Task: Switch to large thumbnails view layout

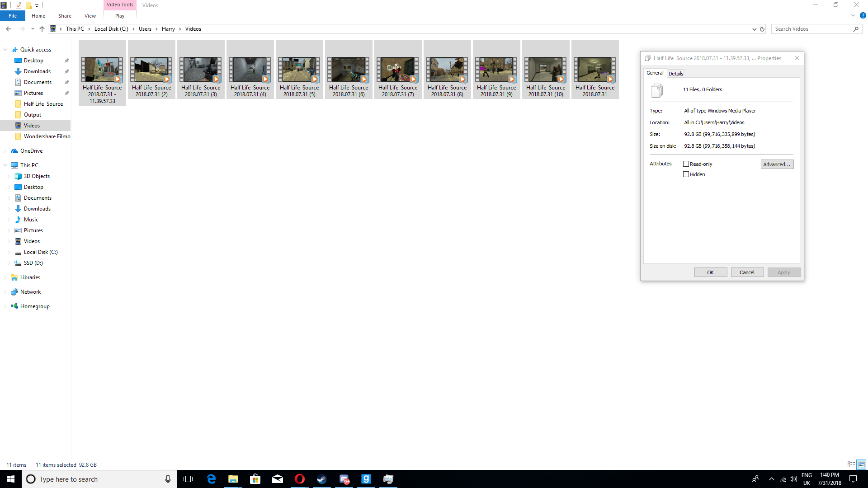Action: [861, 465]
